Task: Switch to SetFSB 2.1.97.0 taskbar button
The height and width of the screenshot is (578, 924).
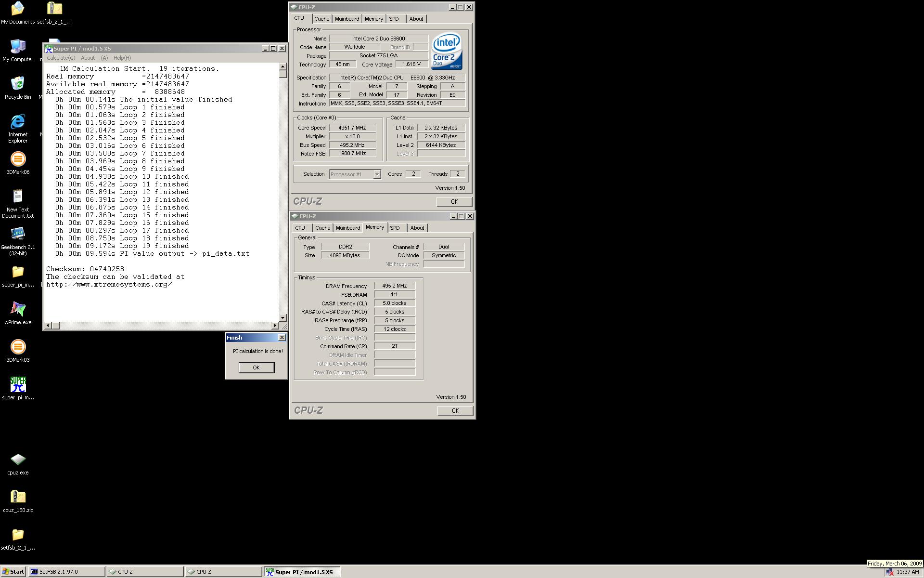Action: click(x=66, y=572)
